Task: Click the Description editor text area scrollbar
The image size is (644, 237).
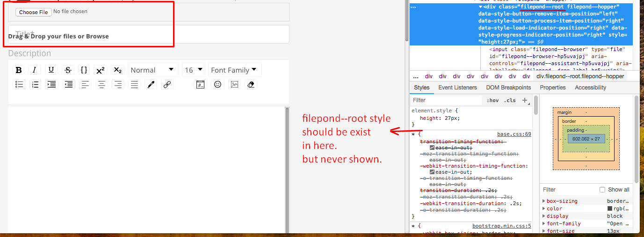Action: click(x=287, y=170)
